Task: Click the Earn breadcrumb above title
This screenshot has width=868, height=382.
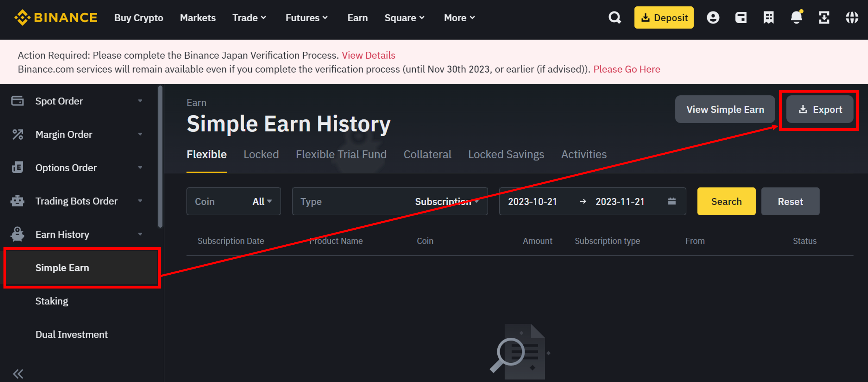Action: (x=197, y=102)
